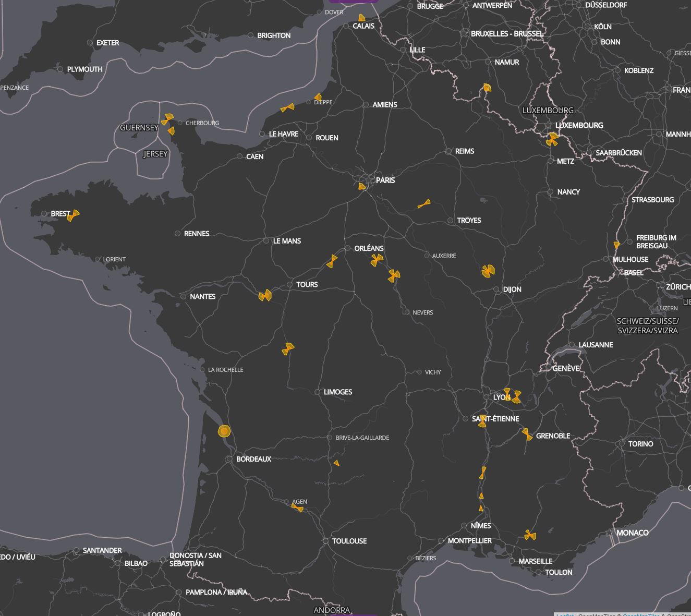
Task: Select the round marker north of Bordeaux
Action: click(x=224, y=431)
